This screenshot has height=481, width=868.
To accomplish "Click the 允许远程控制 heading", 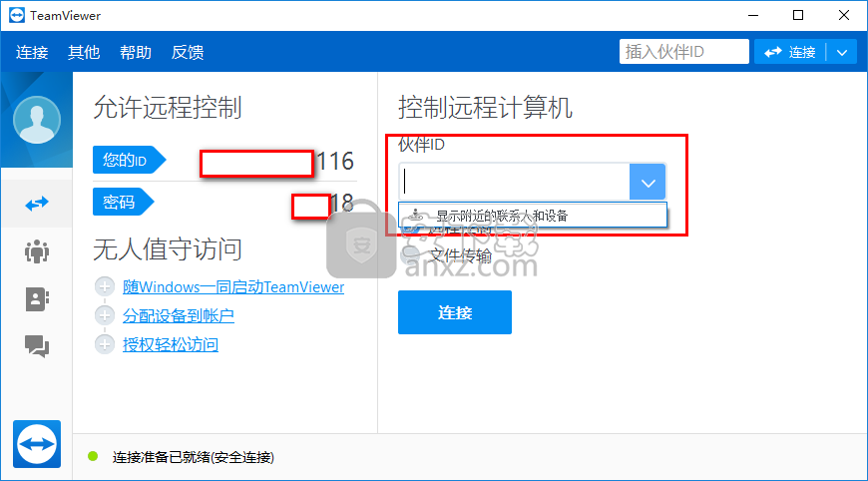I will coord(168,107).
